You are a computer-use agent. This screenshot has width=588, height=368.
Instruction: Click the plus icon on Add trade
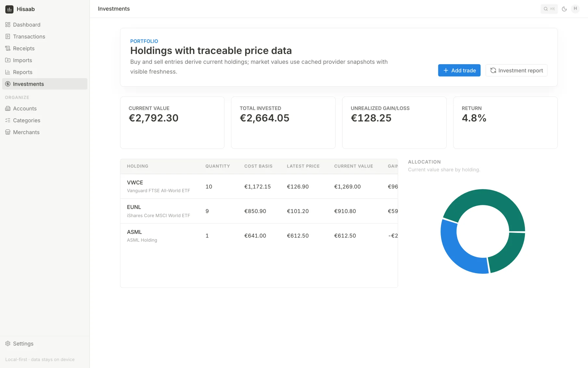tap(446, 70)
